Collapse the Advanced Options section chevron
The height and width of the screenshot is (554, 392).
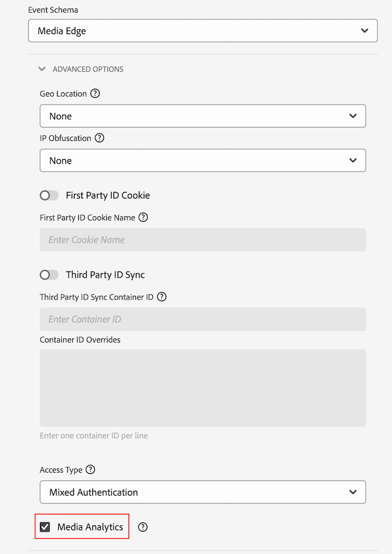tap(42, 69)
